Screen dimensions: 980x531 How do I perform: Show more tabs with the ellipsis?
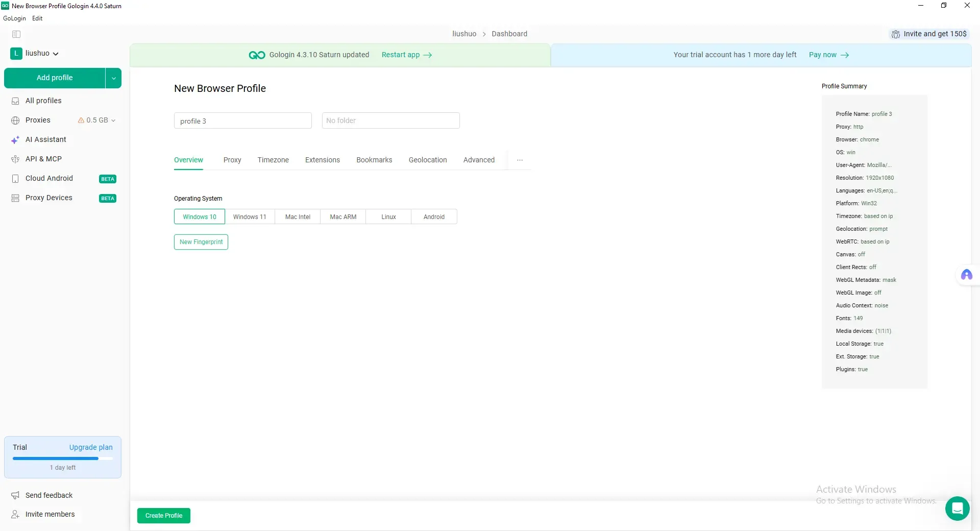tap(520, 160)
